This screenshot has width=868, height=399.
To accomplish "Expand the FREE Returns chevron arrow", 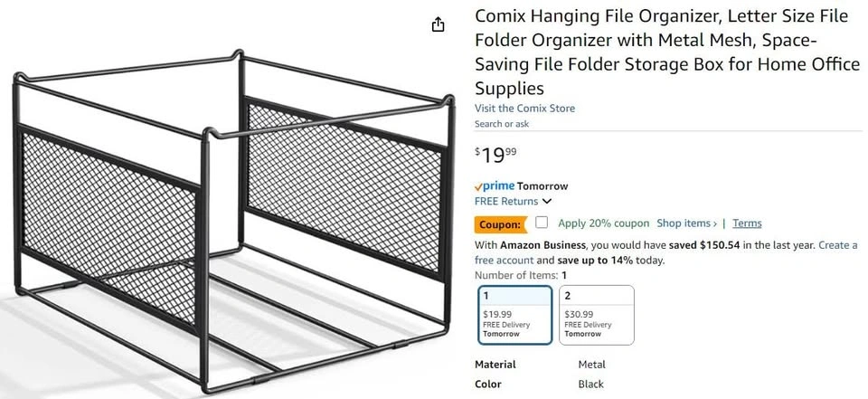I will click(x=547, y=202).
